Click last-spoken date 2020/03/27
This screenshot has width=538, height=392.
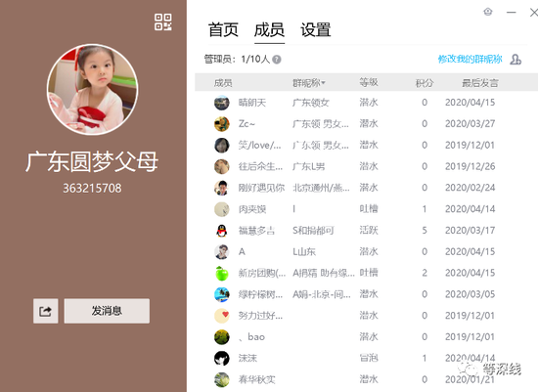click(471, 124)
